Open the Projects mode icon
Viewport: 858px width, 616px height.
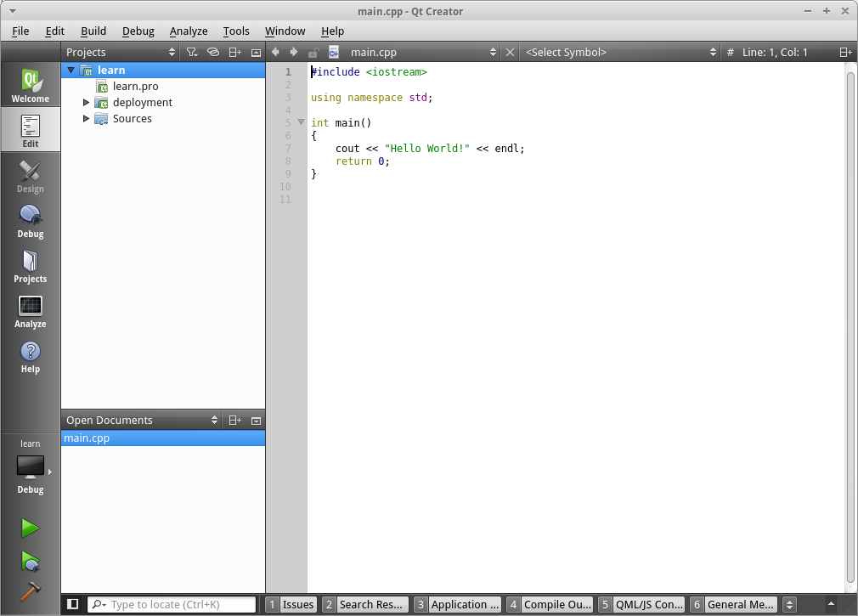click(31, 266)
